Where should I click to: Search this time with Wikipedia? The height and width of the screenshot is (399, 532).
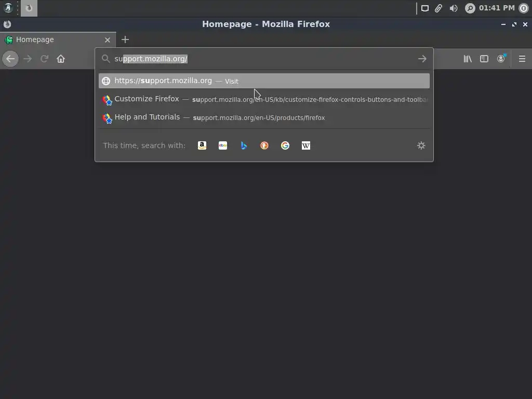pyautogui.click(x=306, y=145)
